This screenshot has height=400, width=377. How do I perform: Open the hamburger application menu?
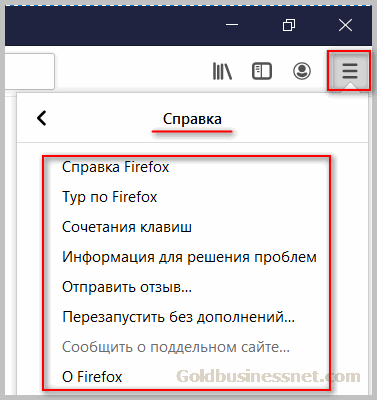(x=349, y=71)
